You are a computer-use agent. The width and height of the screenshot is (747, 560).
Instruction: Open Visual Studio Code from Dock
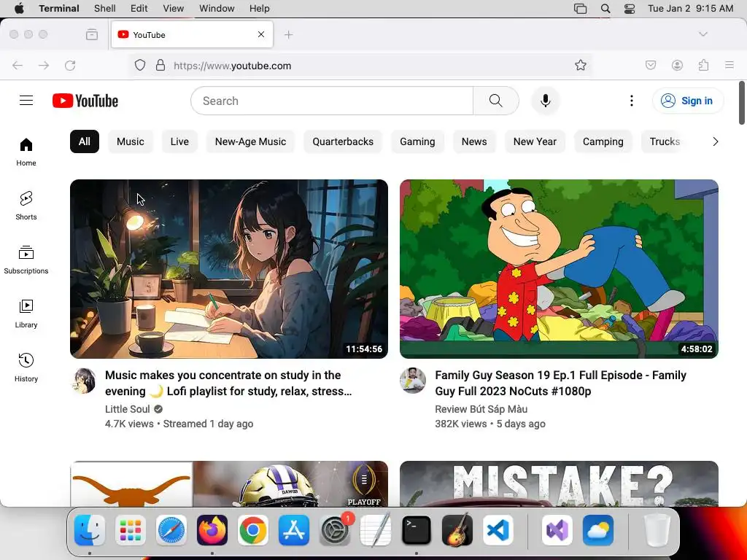coord(498,530)
